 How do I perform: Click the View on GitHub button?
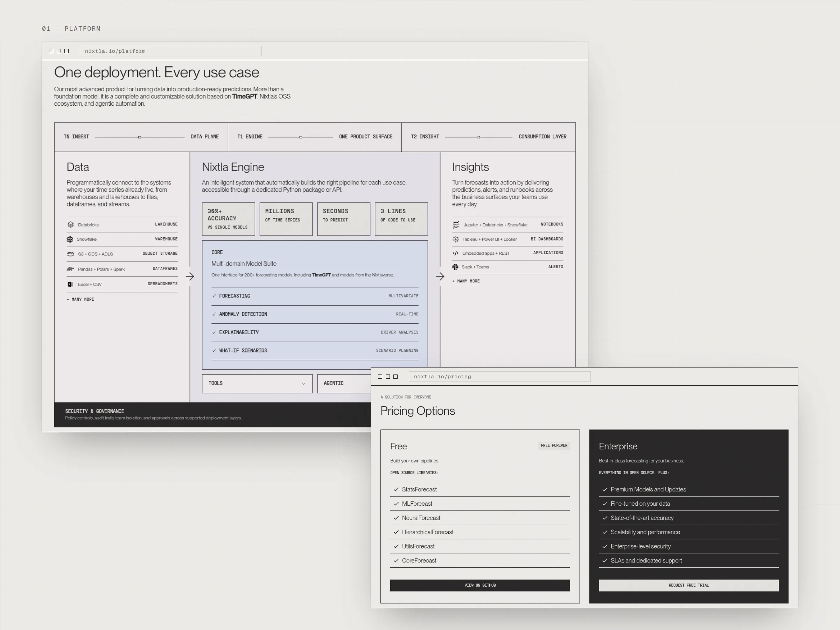click(x=480, y=585)
